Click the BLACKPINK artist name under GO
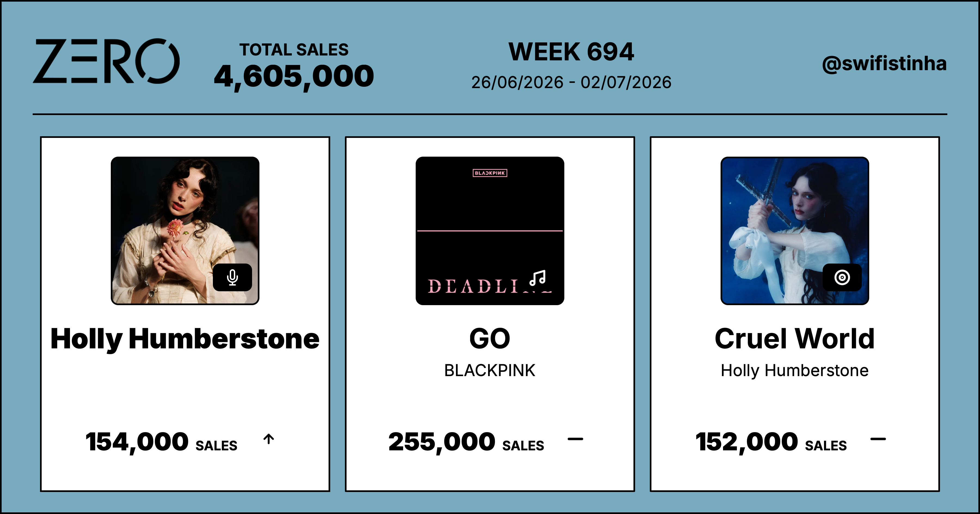980x514 pixels. (x=490, y=370)
